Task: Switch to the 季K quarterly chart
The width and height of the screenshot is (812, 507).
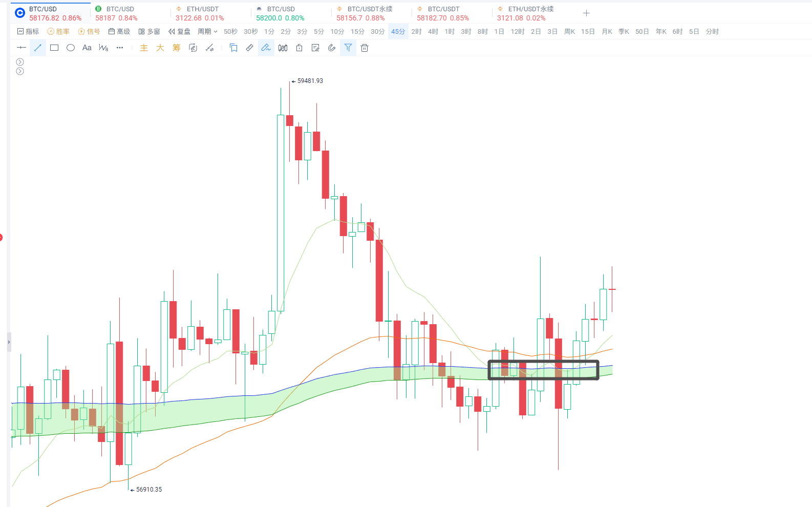Action: click(x=624, y=31)
